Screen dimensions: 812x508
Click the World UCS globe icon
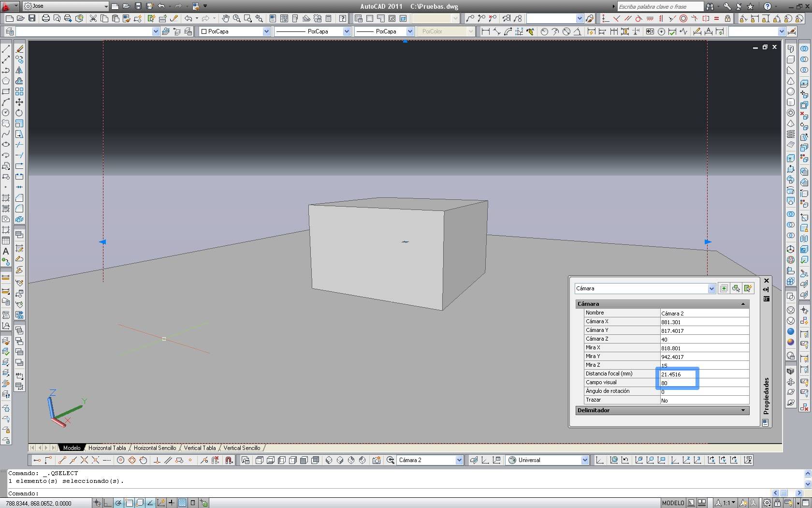coord(614,460)
